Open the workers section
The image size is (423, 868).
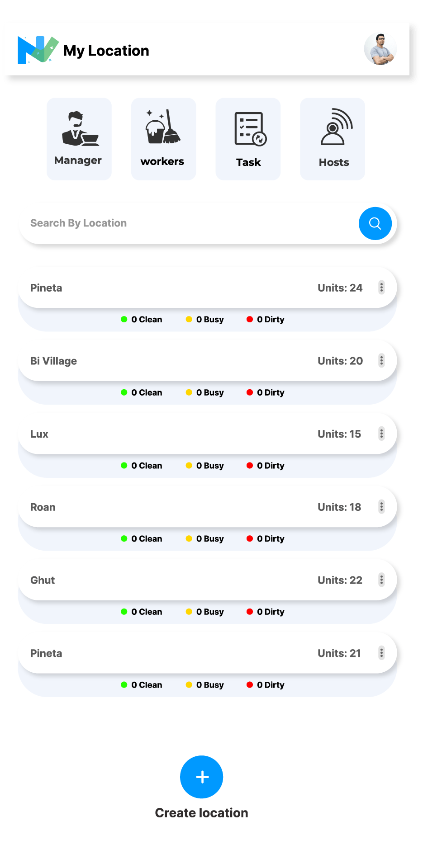tap(163, 139)
